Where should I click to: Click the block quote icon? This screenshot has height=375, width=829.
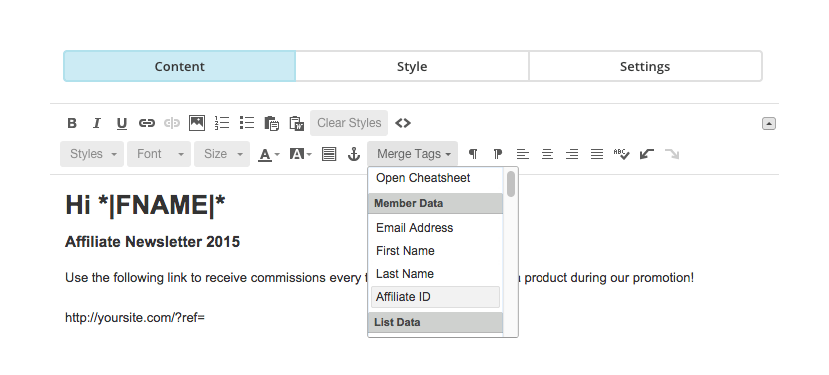(x=329, y=154)
